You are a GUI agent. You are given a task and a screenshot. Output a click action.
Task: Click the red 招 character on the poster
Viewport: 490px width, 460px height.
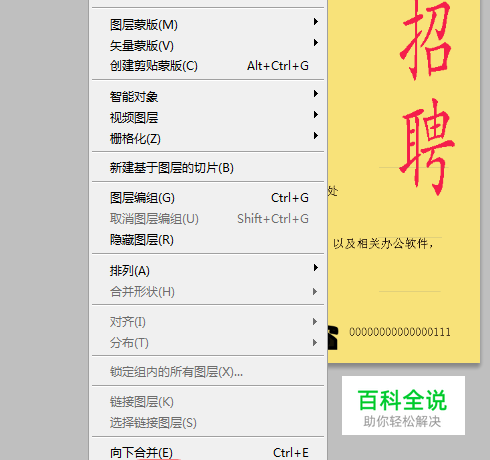[x=426, y=40]
